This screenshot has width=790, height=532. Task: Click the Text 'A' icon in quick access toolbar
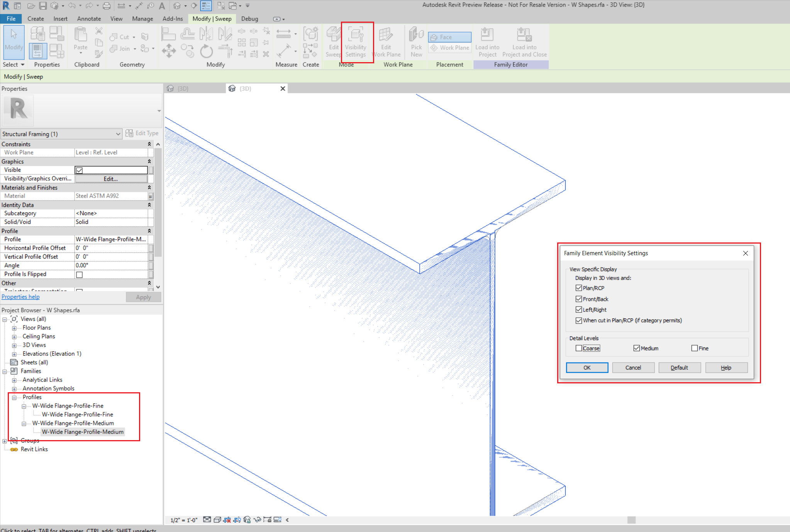pyautogui.click(x=162, y=6)
